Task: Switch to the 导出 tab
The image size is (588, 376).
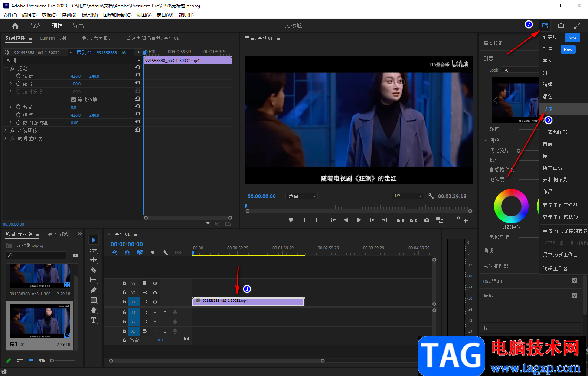Action: point(78,26)
